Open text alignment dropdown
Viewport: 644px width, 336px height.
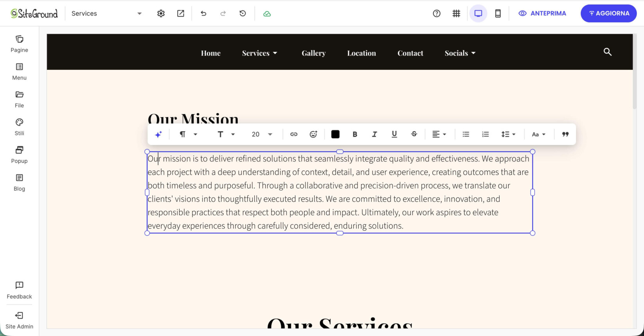click(x=439, y=134)
